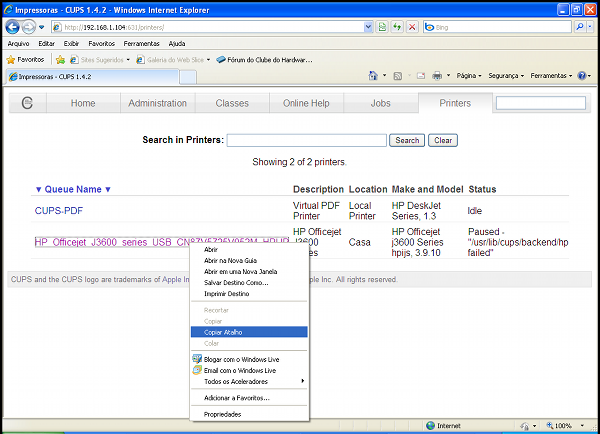Viewport: 600px width, 434px height.
Task: Click the Search button
Action: (x=407, y=140)
